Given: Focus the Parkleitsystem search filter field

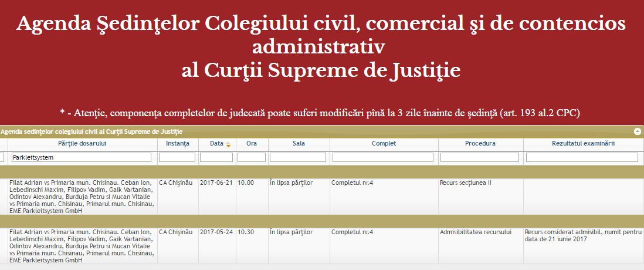Looking at the screenshot, I should click(x=82, y=157).
